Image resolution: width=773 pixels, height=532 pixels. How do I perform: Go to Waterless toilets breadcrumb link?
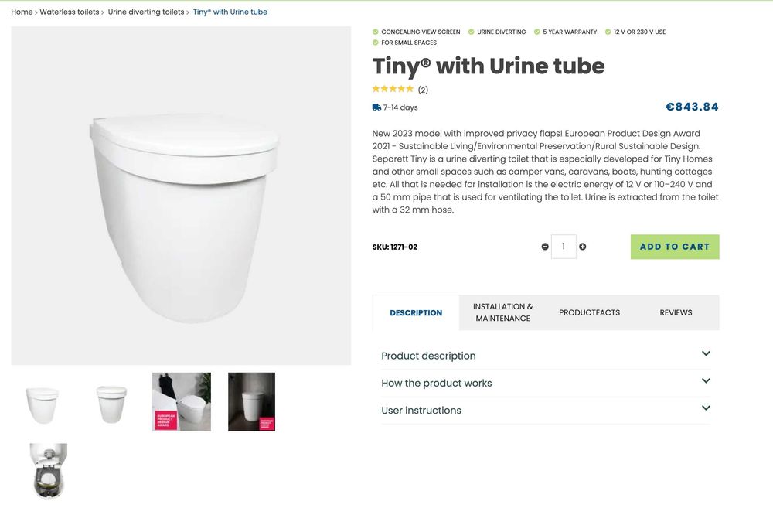point(70,12)
